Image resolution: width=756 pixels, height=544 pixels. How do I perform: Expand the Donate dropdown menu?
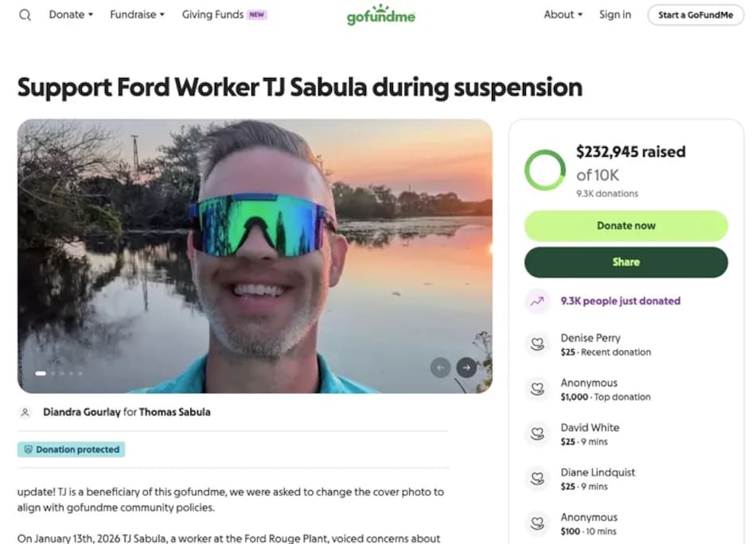pyautogui.click(x=71, y=15)
